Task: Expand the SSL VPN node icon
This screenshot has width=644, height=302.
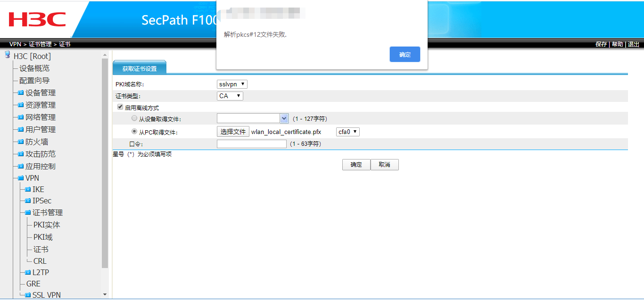Action: (x=28, y=295)
